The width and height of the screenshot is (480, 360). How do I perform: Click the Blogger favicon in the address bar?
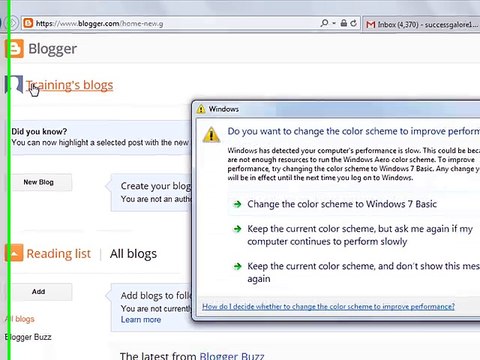(28, 23)
